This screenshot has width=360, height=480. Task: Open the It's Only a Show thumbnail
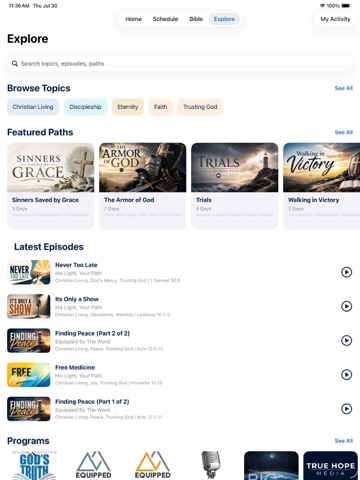(x=29, y=306)
